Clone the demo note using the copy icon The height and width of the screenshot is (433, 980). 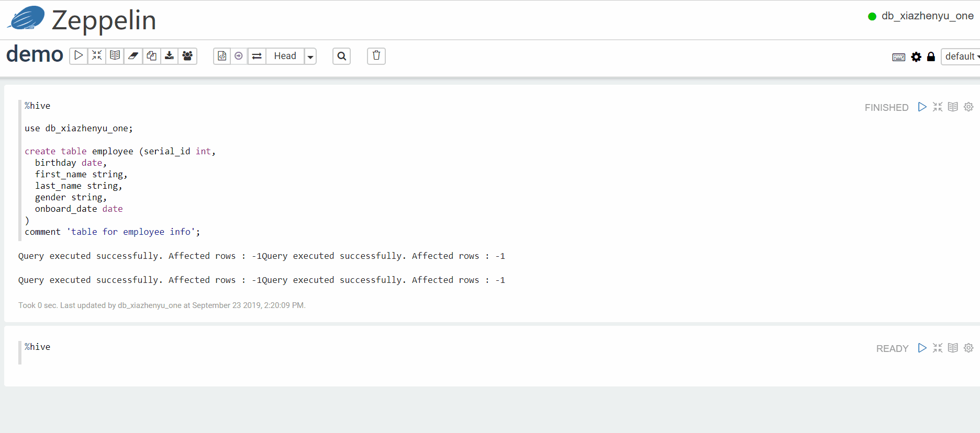(151, 56)
